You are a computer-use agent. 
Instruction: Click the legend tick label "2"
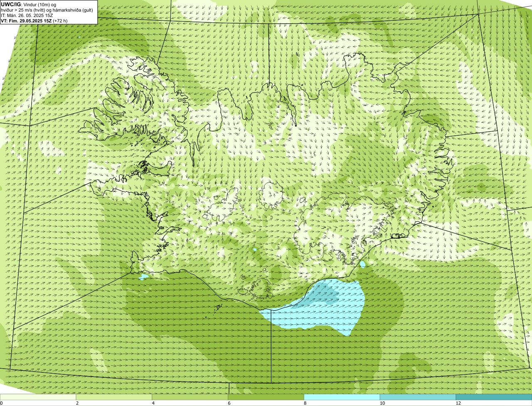point(77,403)
